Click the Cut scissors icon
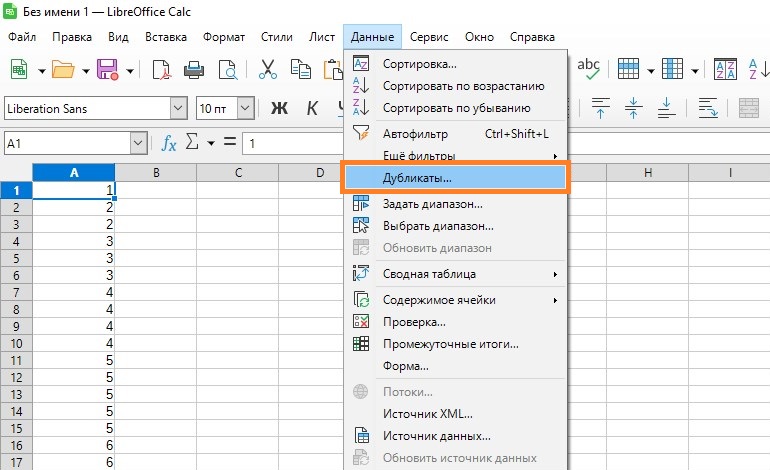 267,69
